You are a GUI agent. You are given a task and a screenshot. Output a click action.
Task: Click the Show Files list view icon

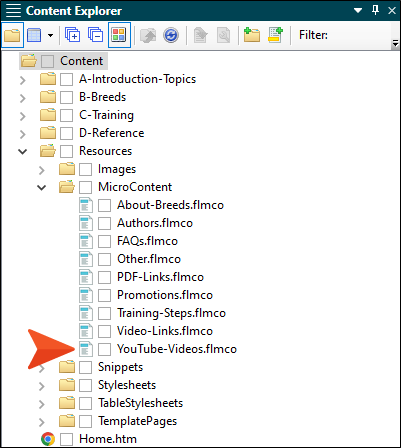click(x=34, y=35)
